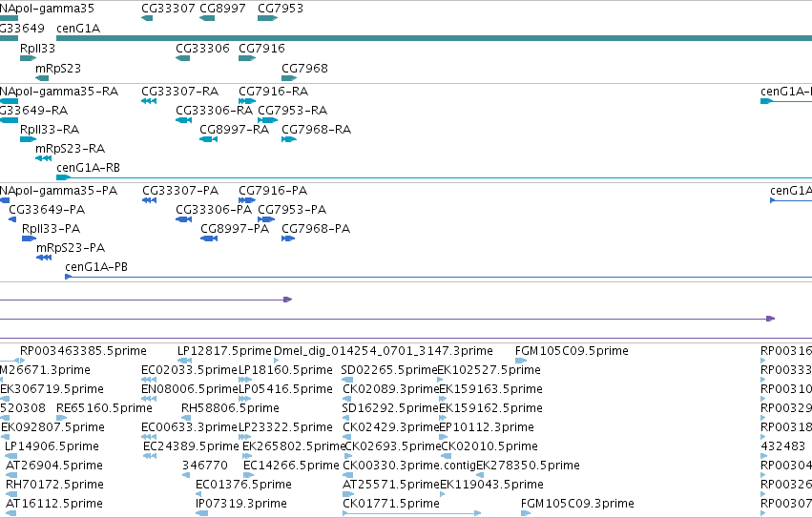Click the cenG1A gene label

(x=78, y=29)
